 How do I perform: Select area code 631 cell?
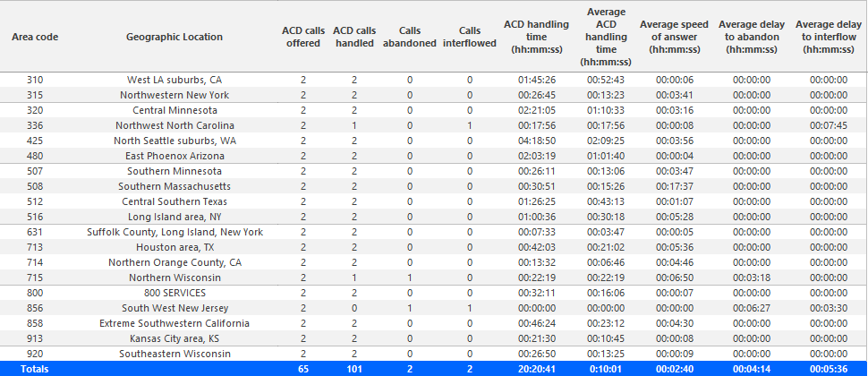[35, 232]
